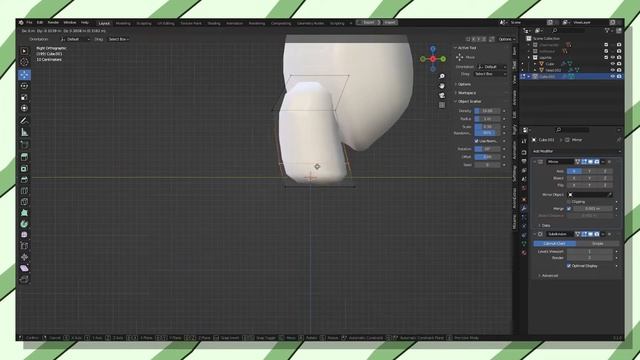Collapse the Object Scatter panel

pos(468,101)
